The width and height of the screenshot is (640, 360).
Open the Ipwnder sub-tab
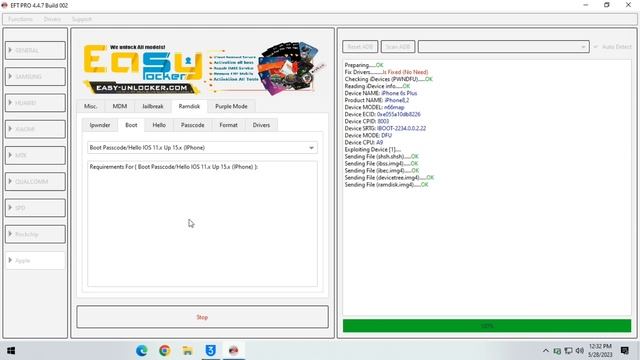click(x=100, y=125)
